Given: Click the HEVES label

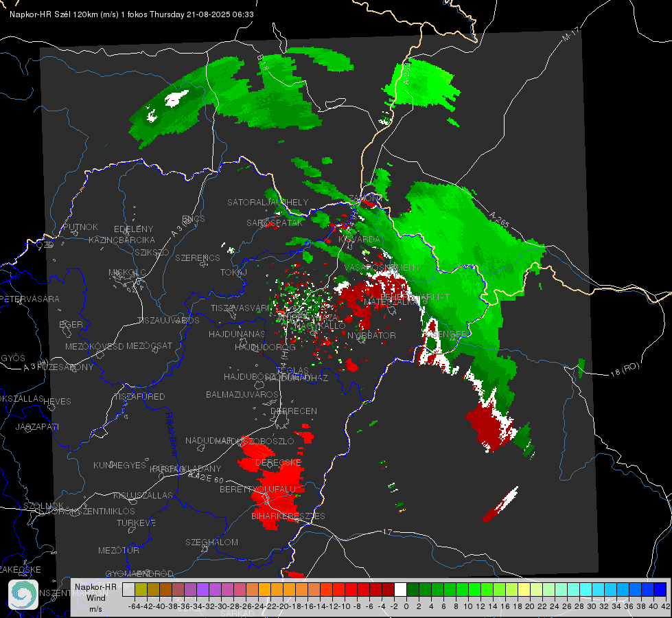Looking at the screenshot, I should point(57,402).
